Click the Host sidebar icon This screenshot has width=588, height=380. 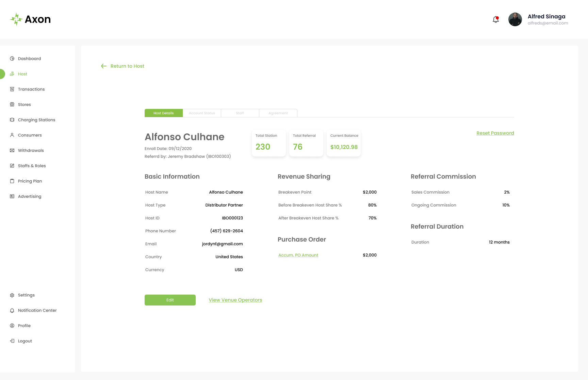12,74
